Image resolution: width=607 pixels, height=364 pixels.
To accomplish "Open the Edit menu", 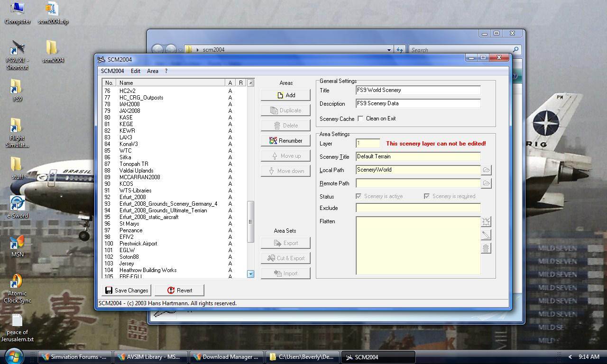I will (135, 71).
